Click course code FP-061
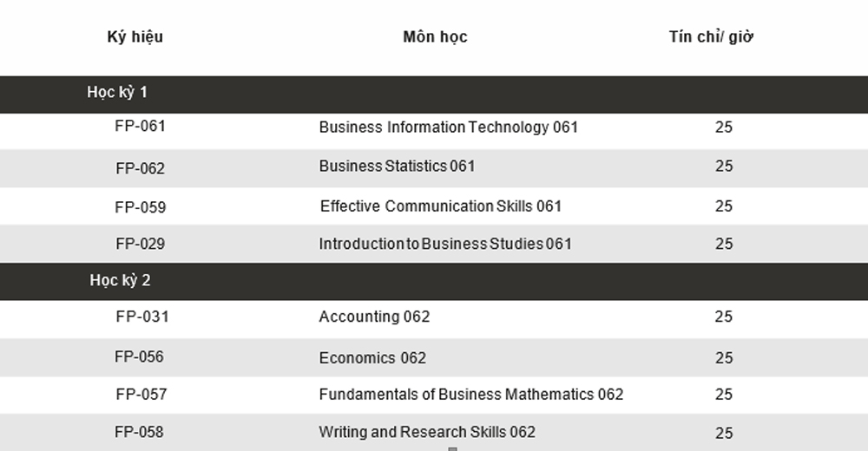 click(140, 126)
